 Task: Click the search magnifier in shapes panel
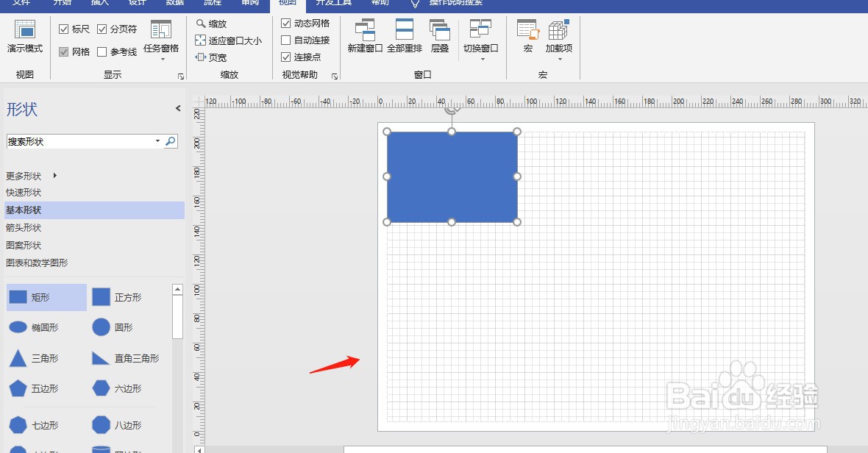pyautogui.click(x=171, y=141)
